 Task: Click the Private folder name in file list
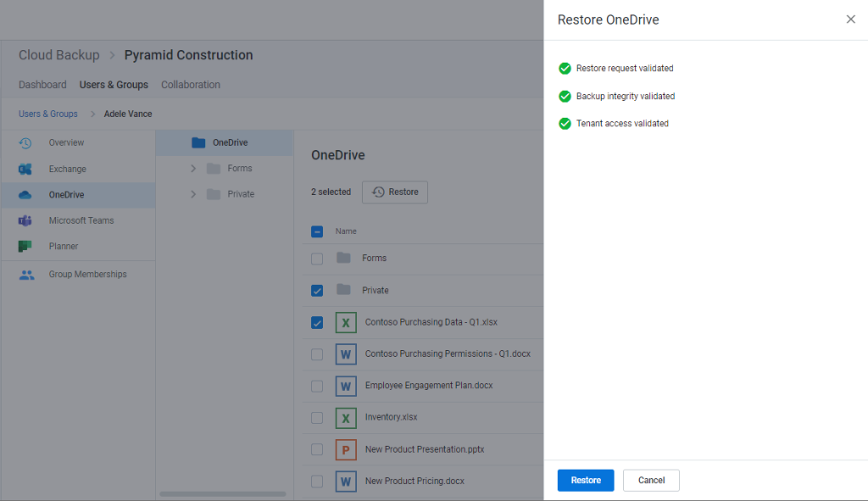click(x=376, y=291)
